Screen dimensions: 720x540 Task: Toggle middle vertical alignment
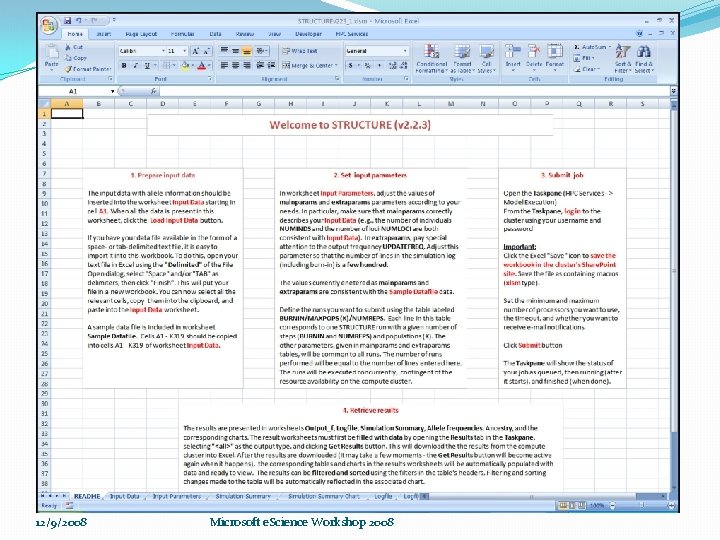coord(235,51)
